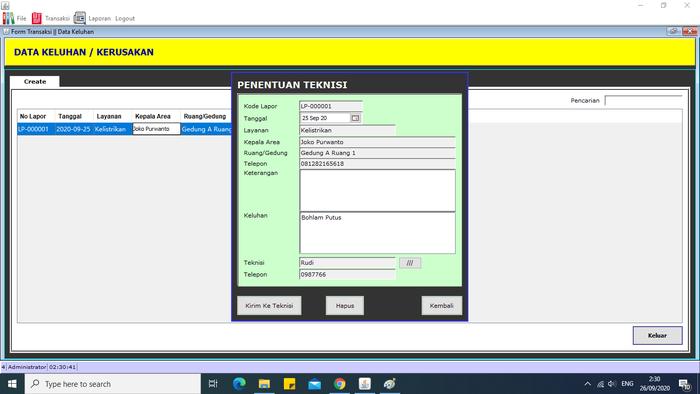The width and height of the screenshot is (700, 394).
Task: Click the red Transaksi icon
Action: (x=37, y=18)
